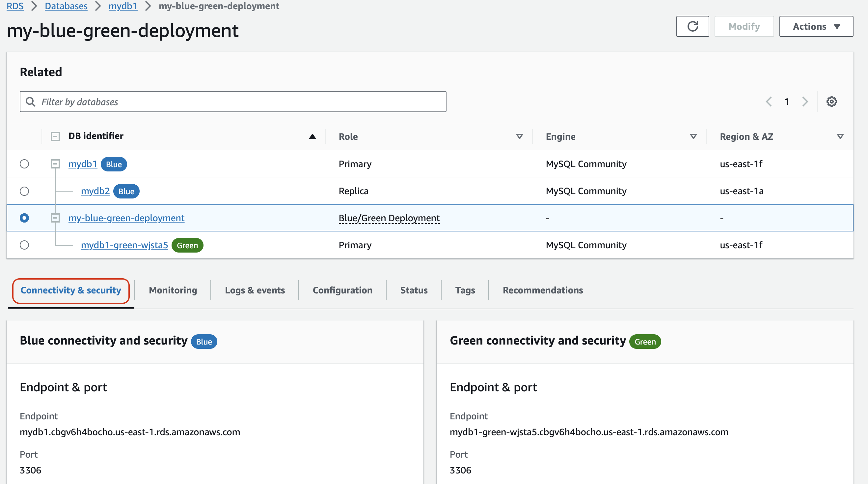Click the mydb2 Blue database link
Screen dimensions: 868x484
(95, 191)
